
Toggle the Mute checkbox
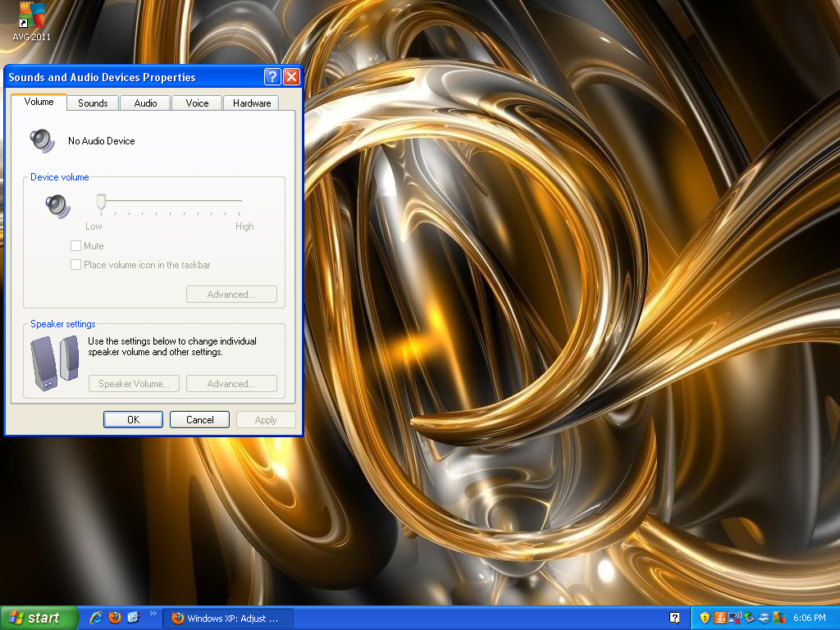click(x=75, y=246)
